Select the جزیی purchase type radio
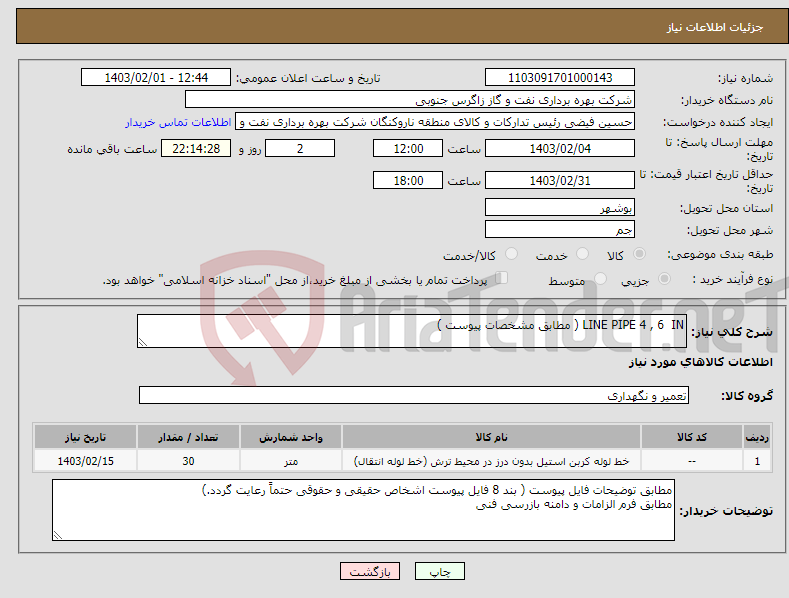The height and width of the screenshot is (598, 789). pos(664,278)
